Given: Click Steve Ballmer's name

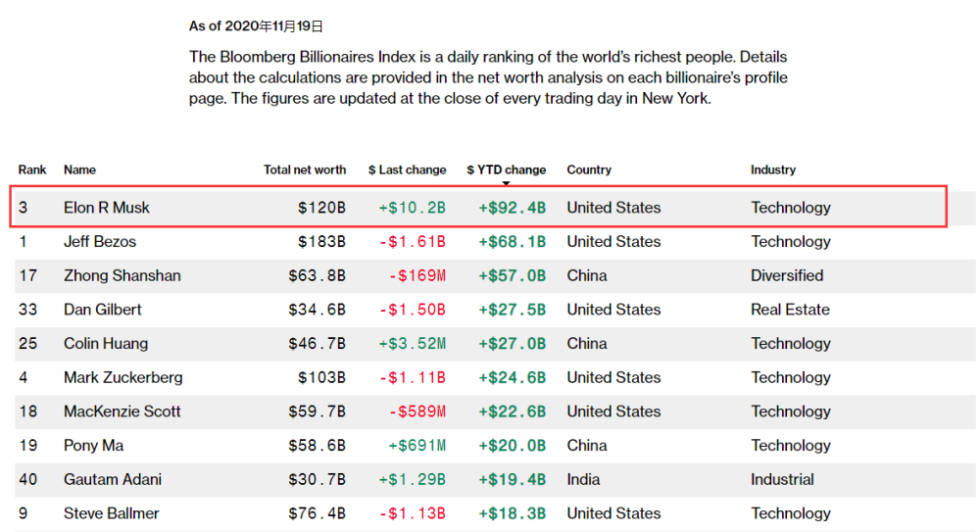Looking at the screenshot, I should [x=112, y=513].
